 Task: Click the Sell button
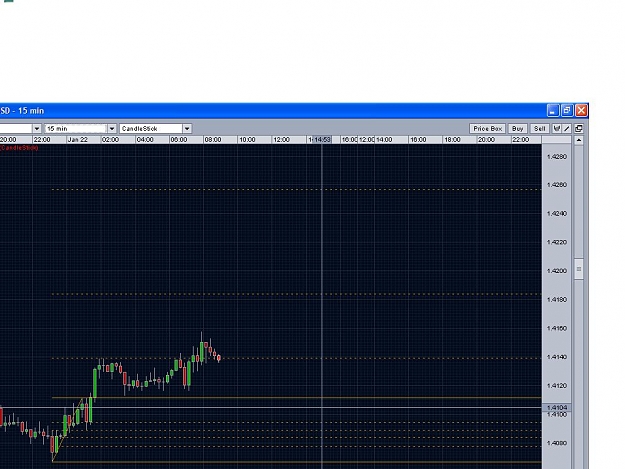point(539,129)
